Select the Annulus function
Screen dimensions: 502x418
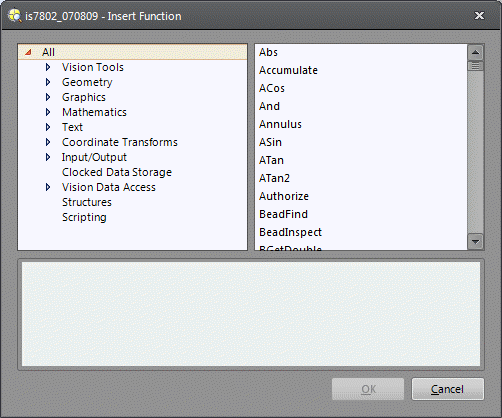(280, 124)
